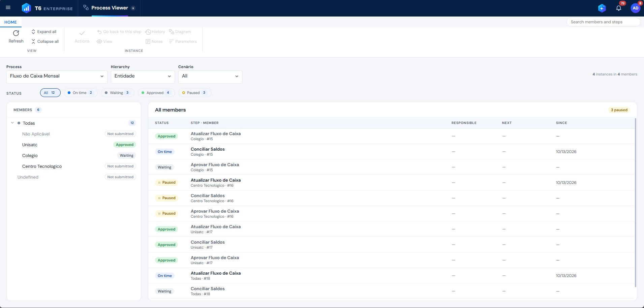This screenshot has height=308, width=644.
Task: Open Conciliar Saldos Colegio #15 row
Action: pyautogui.click(x=392, y=152)
